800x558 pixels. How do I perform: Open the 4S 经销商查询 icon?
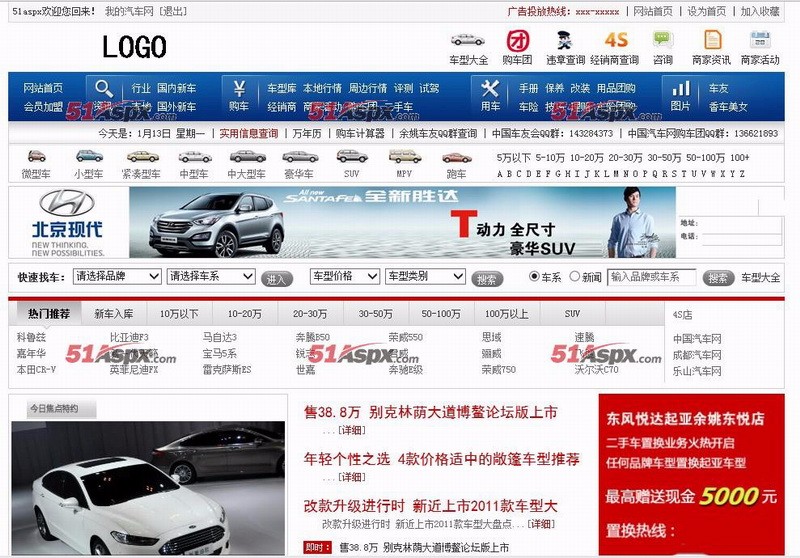[x=616, y=40]
